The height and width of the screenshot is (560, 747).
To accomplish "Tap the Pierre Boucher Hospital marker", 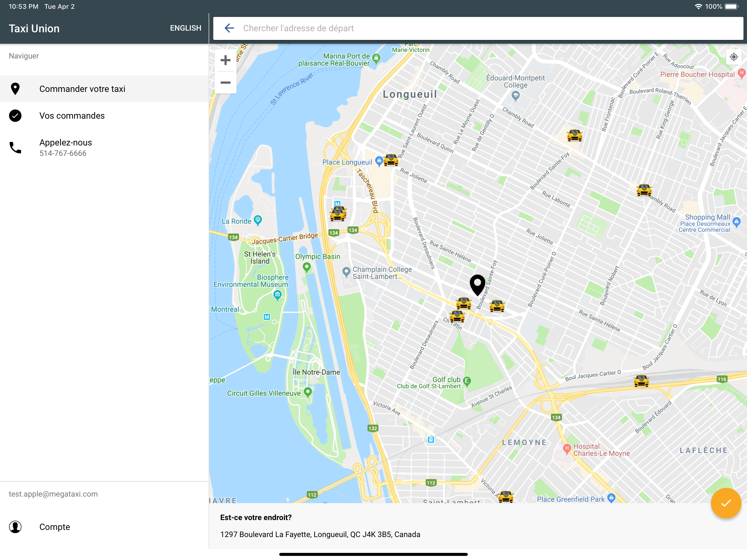I will click(741, 73).
